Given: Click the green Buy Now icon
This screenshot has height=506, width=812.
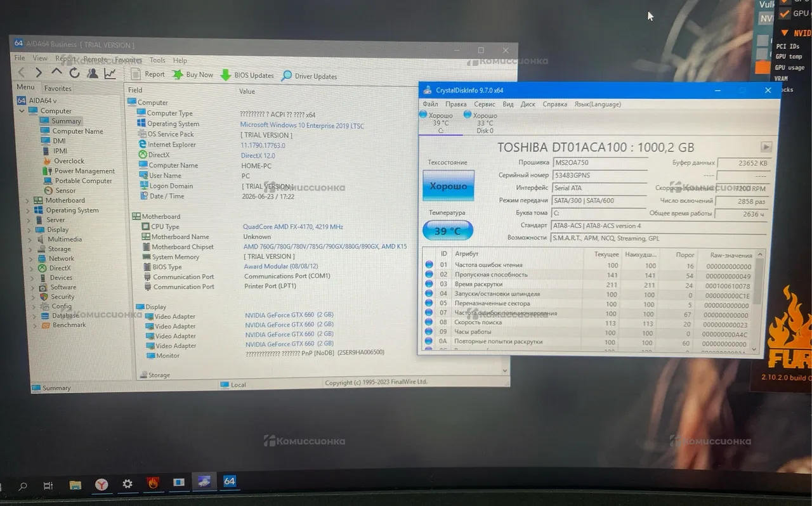Looking at the screenshot, I should 178,75.
